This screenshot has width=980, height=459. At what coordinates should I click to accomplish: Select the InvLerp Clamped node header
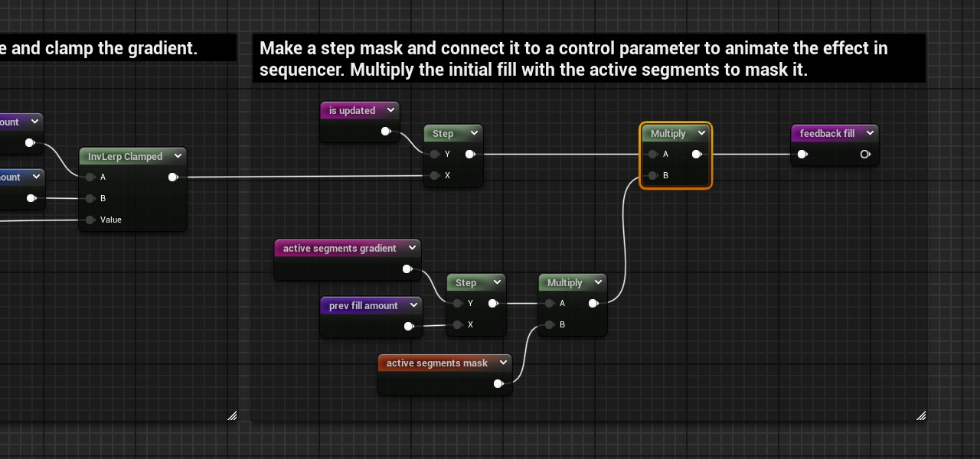point(125,156)
